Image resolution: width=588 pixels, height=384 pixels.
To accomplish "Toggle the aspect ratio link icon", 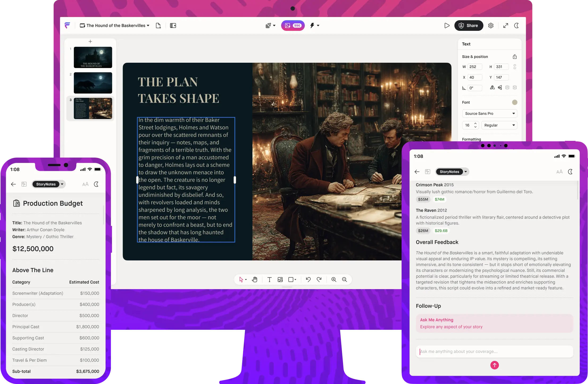I will pyautogui.click(x=515, y=67).
